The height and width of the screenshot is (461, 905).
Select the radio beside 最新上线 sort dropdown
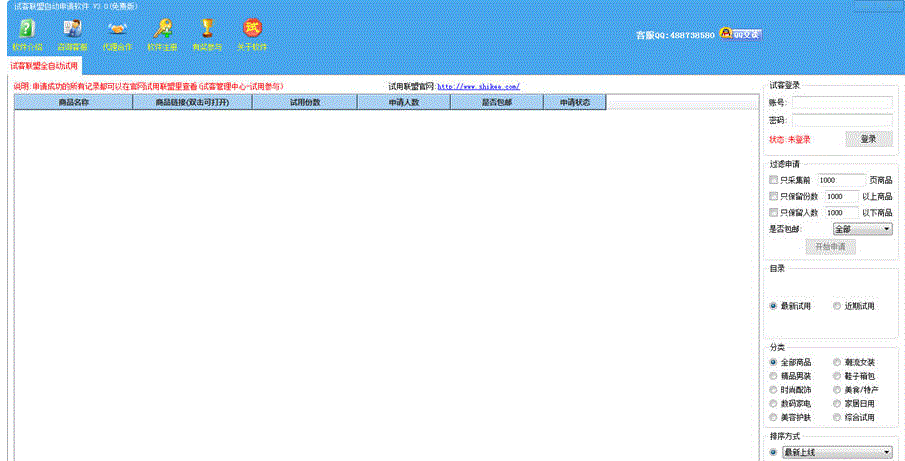[x=773, y=452]
